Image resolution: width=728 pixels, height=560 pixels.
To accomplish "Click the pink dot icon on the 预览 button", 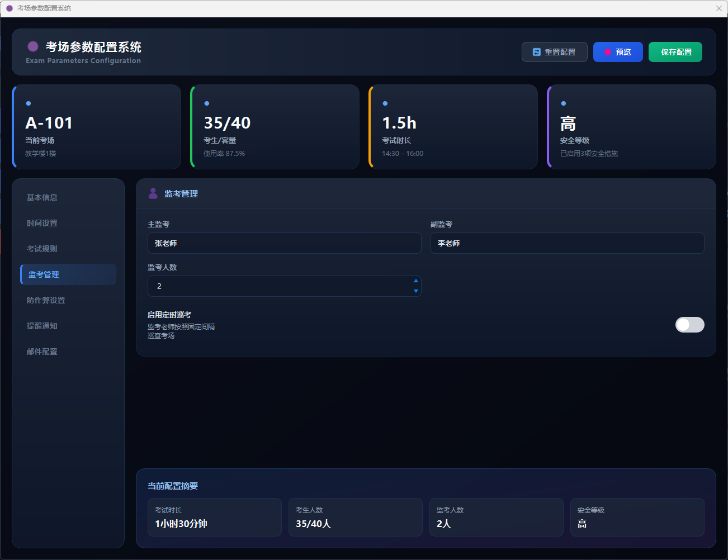I will click(608, 52).
